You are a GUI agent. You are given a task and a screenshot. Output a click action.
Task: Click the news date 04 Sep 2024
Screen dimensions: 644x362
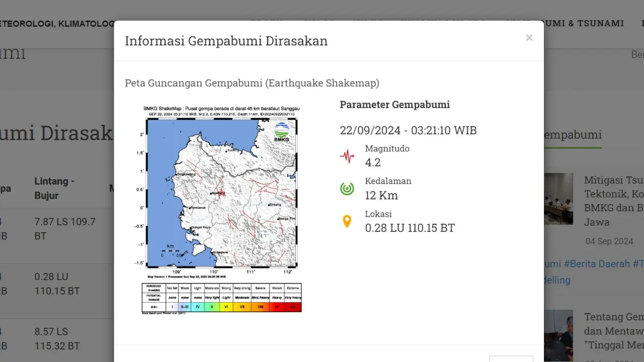pos(609,241)
